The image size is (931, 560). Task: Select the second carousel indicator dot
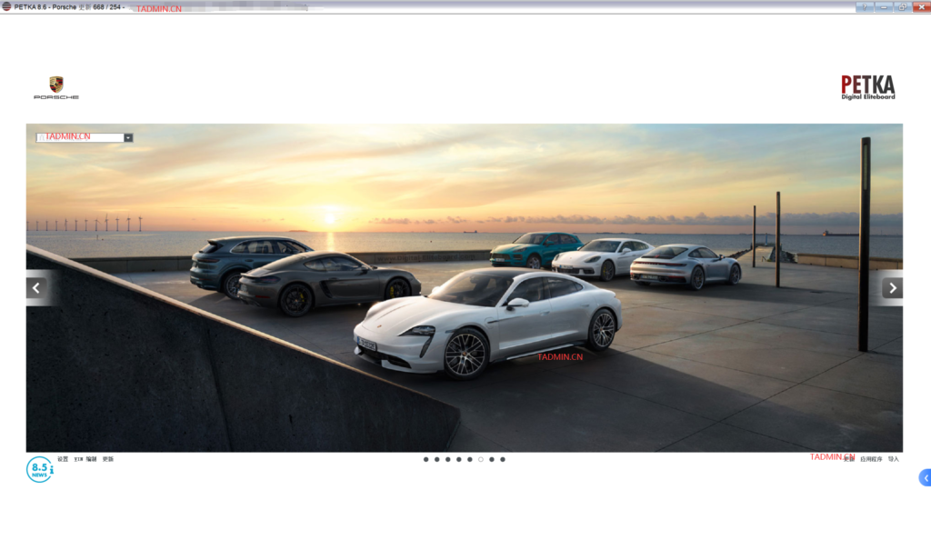[436, 460]
